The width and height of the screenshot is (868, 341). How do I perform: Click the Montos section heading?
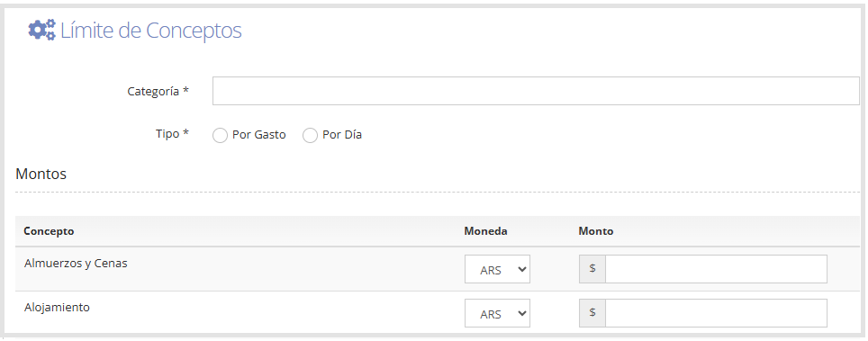coord(41,174)
